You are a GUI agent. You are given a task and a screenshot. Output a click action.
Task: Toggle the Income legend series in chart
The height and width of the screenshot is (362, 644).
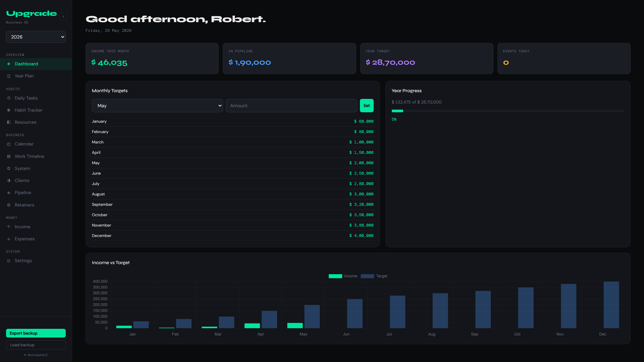coord(343,276)
